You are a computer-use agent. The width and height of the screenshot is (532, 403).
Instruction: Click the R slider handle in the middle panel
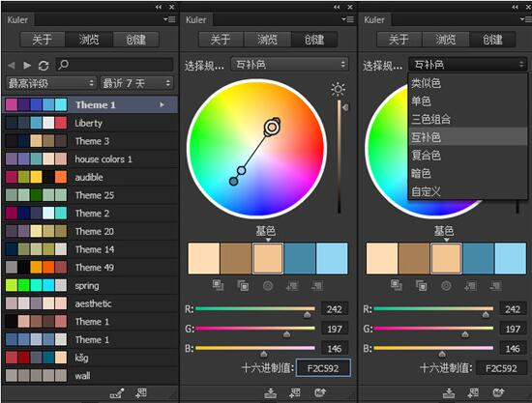point(307,315)
